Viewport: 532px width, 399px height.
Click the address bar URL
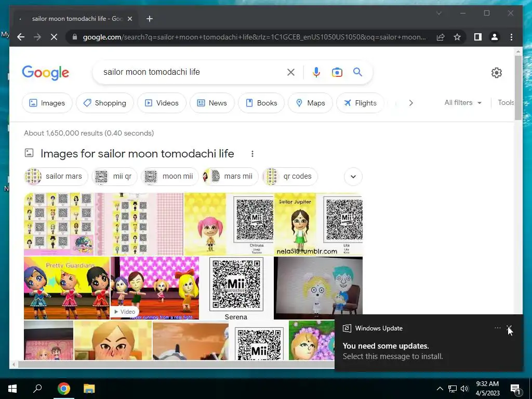coord(255,37)
